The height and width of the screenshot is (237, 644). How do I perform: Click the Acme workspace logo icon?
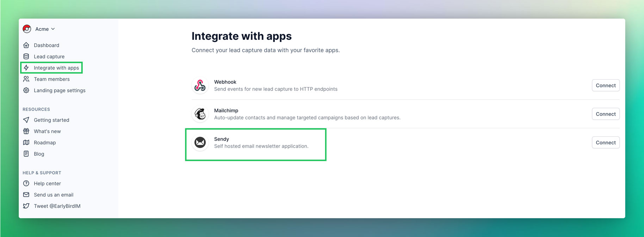click(27, 29)
